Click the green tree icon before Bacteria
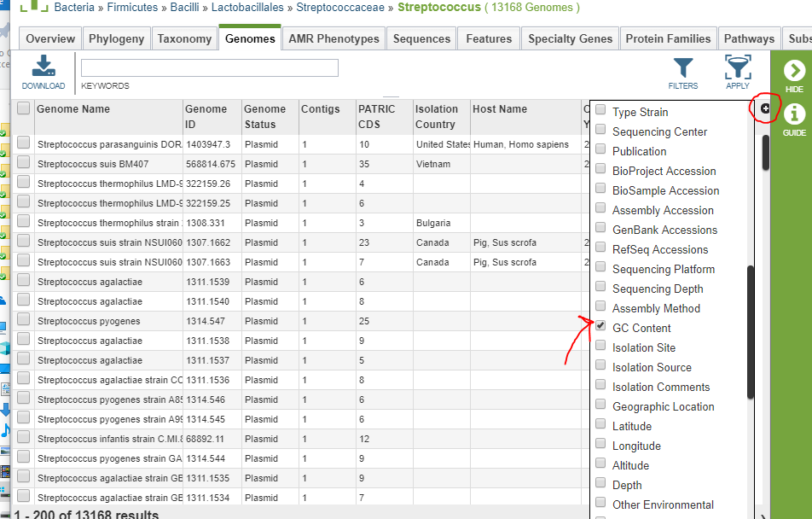 click(x=33, y=6)
